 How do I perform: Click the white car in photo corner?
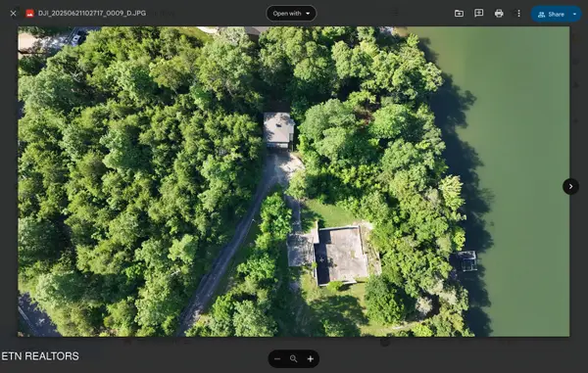click(76, 38)
